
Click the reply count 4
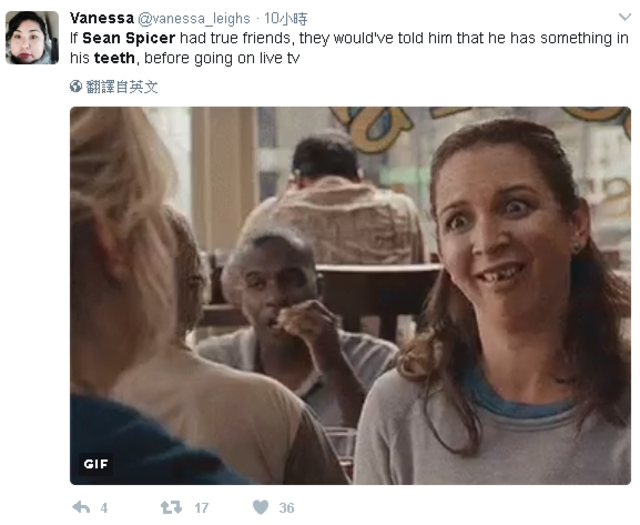104,508
